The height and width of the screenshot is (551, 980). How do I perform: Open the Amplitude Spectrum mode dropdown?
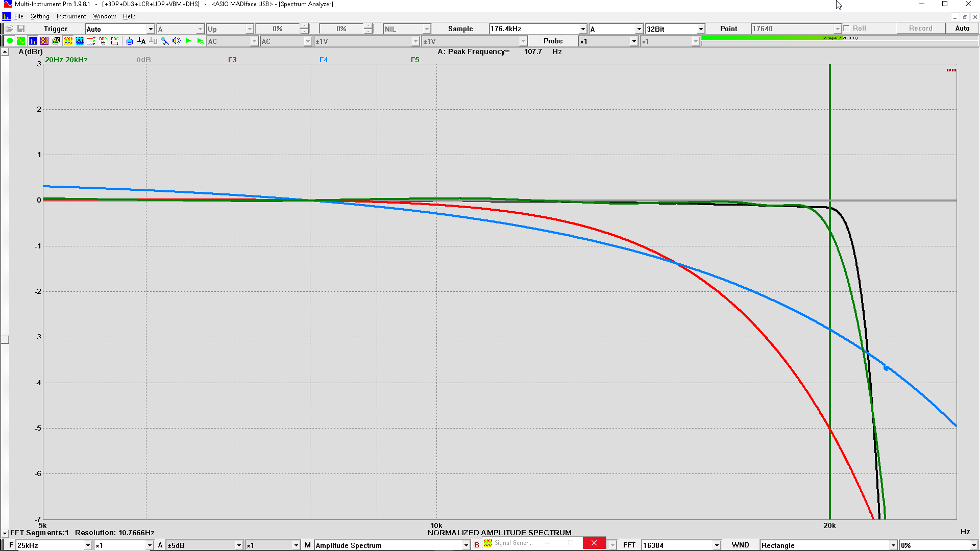391,545
